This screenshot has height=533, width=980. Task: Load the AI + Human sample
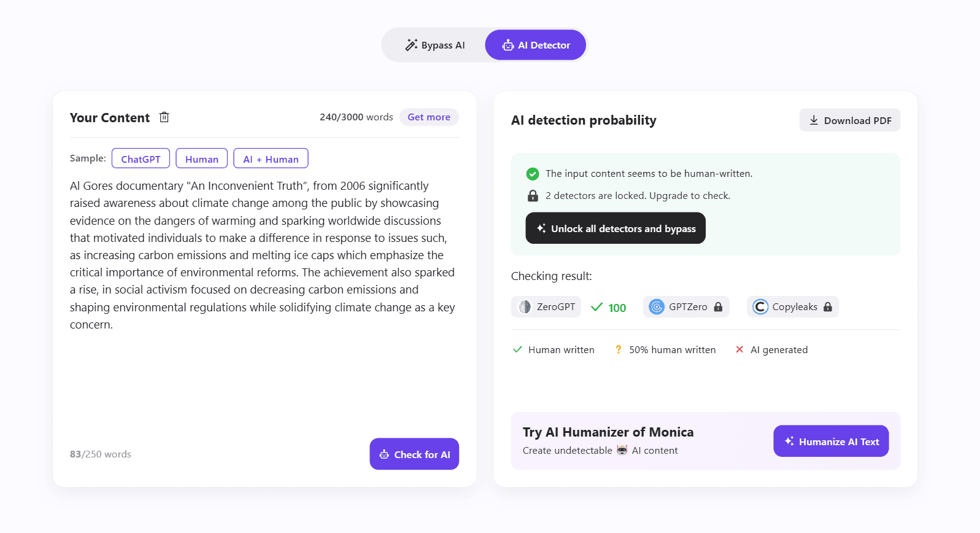(x=271, y=159)
